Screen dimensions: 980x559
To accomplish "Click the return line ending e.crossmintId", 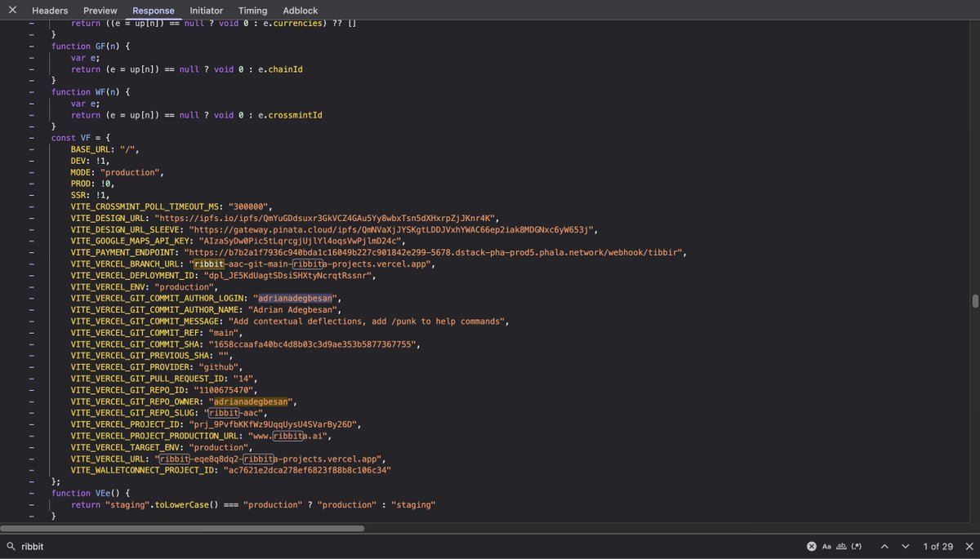I will tap(197, 115).
